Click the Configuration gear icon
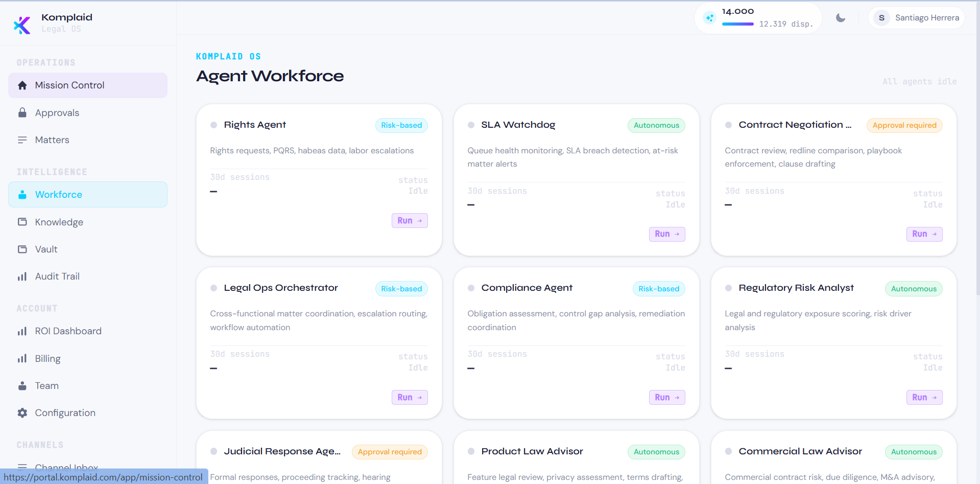The image size is (980, 484). (x=22, y=413)
